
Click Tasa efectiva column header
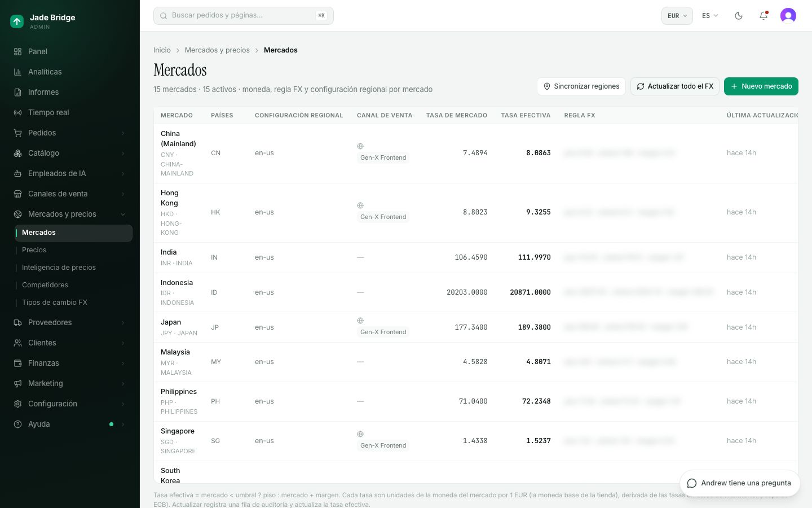tap(526, 115)
